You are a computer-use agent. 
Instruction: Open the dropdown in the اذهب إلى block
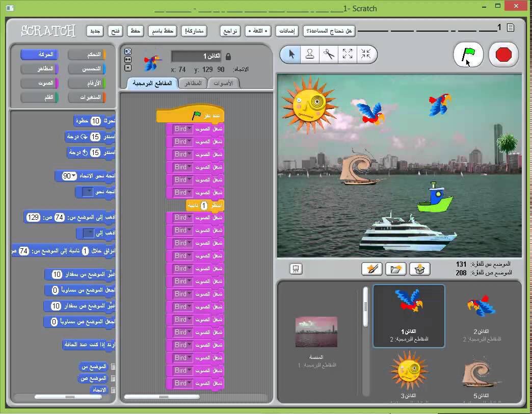point(89,233)
